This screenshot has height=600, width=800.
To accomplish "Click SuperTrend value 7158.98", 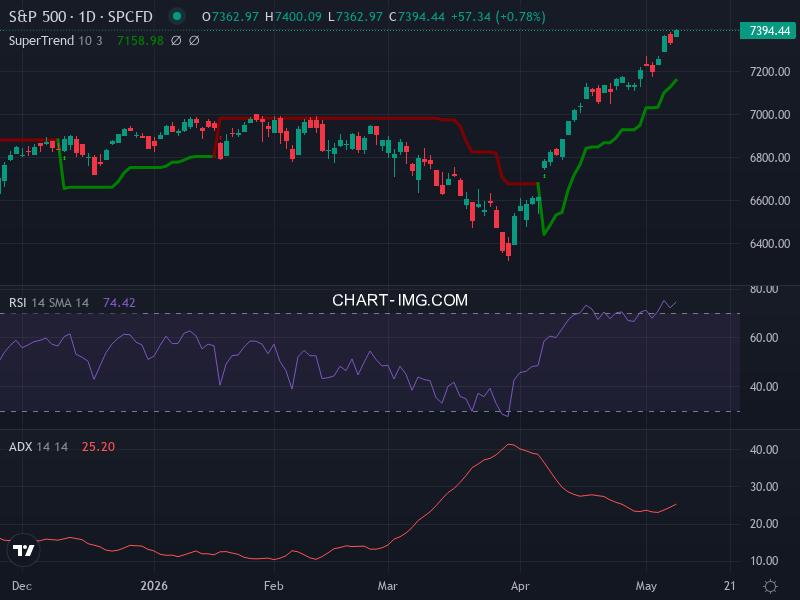I will click(140, 41).
